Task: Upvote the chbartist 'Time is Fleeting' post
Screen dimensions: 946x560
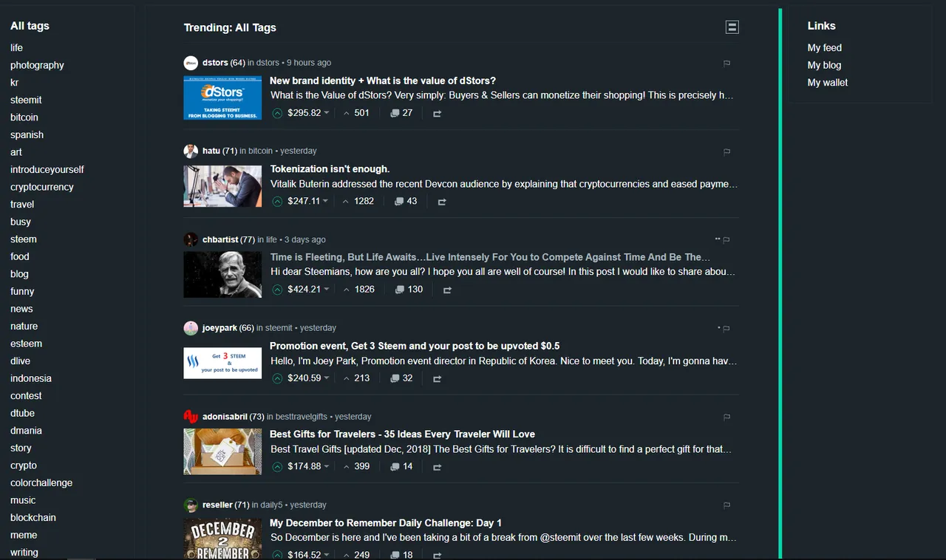Action: point(277,290)
